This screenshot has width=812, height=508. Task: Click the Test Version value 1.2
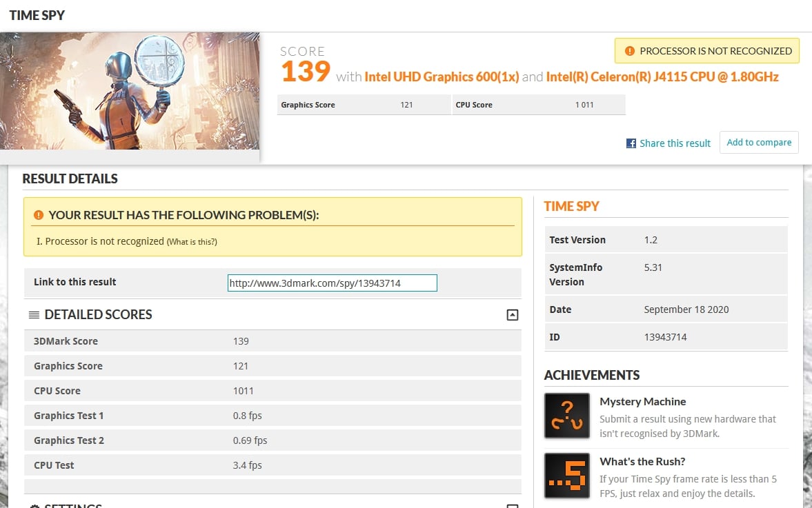[x=651, y=240]
